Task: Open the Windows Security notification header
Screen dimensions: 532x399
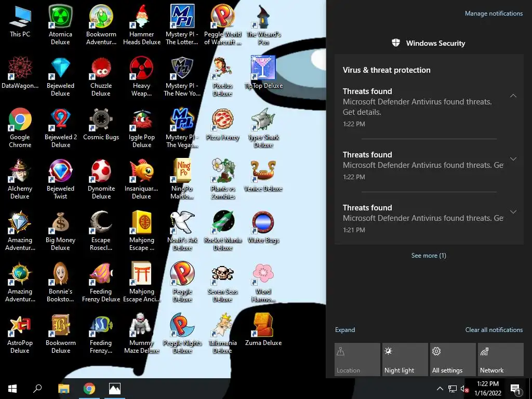Action: click(429, 43)
